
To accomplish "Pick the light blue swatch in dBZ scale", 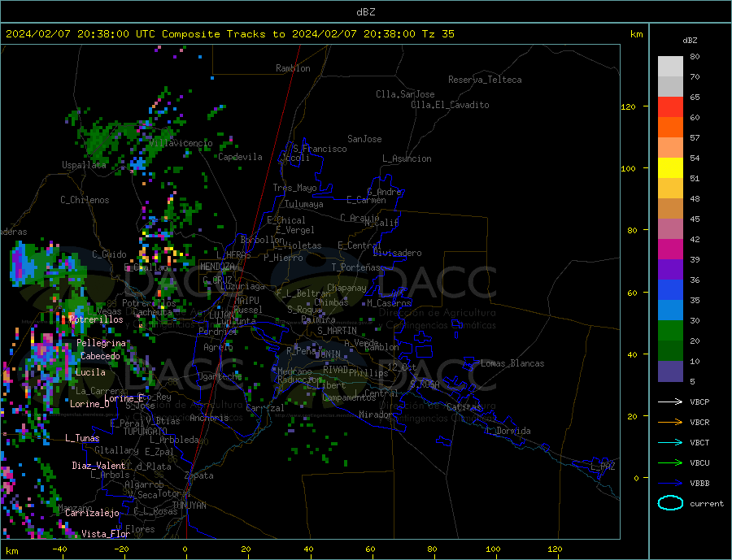I will pyautogui.click(x=670, y=310).
